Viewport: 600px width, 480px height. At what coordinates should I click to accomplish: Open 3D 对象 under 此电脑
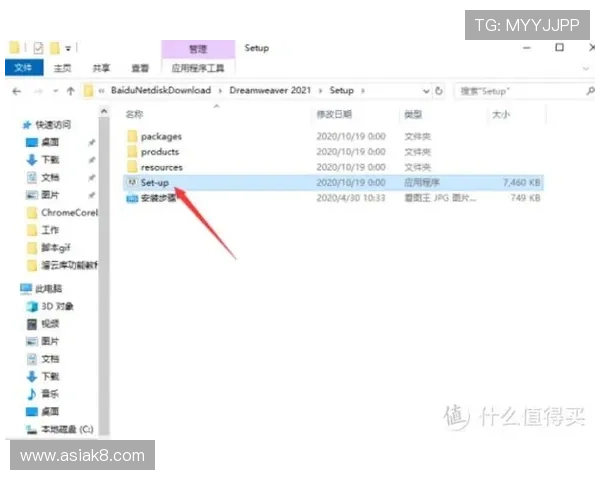(x=56, y=306)
